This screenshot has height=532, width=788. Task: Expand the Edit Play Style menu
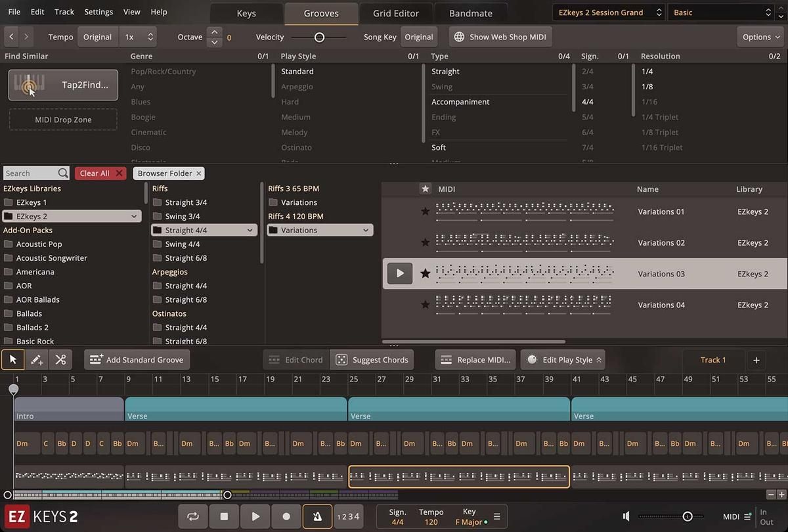563,360
